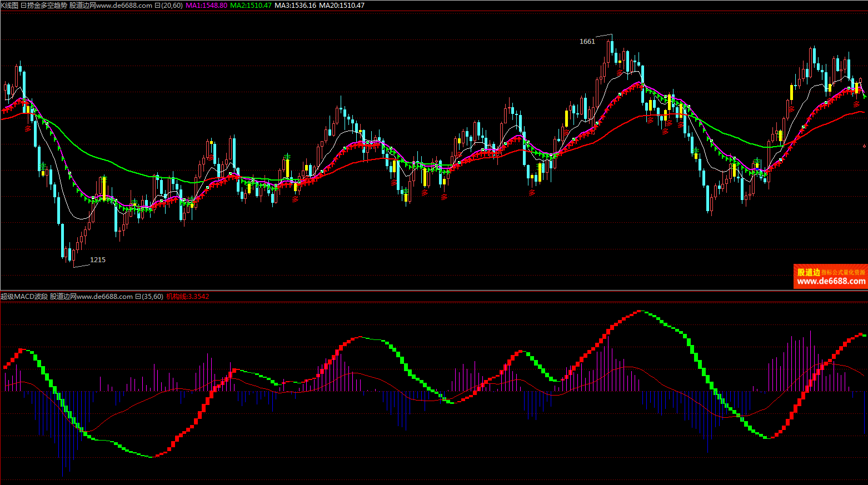This screenshot has width=868, height=485.
Task: Click the green arrow at chart's right edge
Action: (865, 95)
